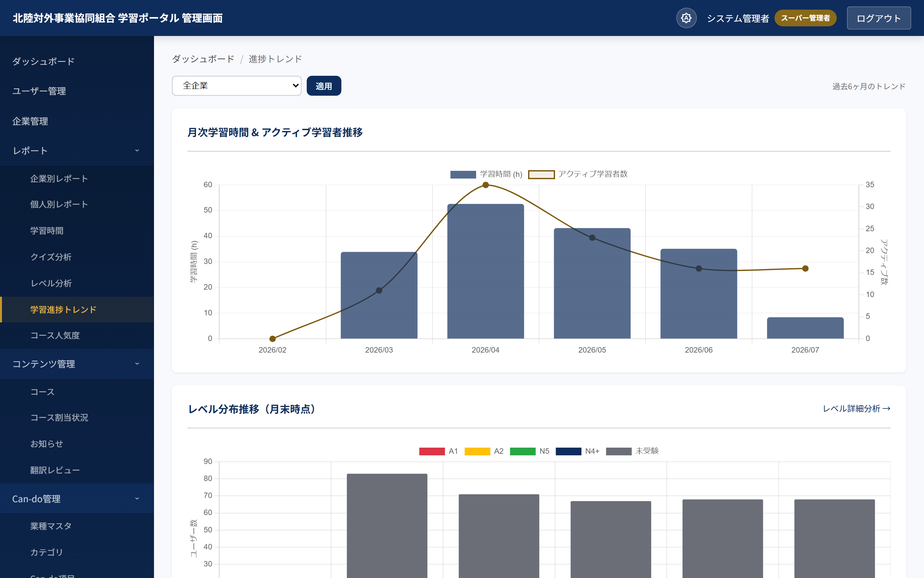Collapse the レポート sidebar section

coord(77,151)
